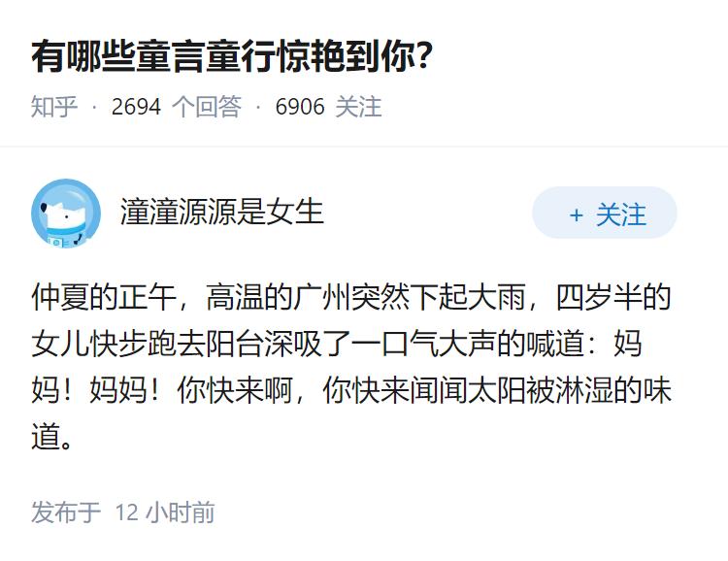Click the final answer line 道。
This screenshot has width=728, height=561.
click(x=53, y=438)
